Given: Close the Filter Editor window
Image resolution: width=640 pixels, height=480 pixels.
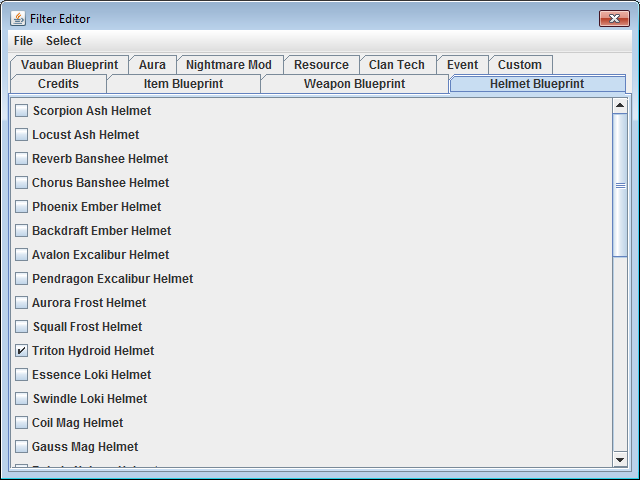Looking at the screenshot, I should (x=613, y=19).
